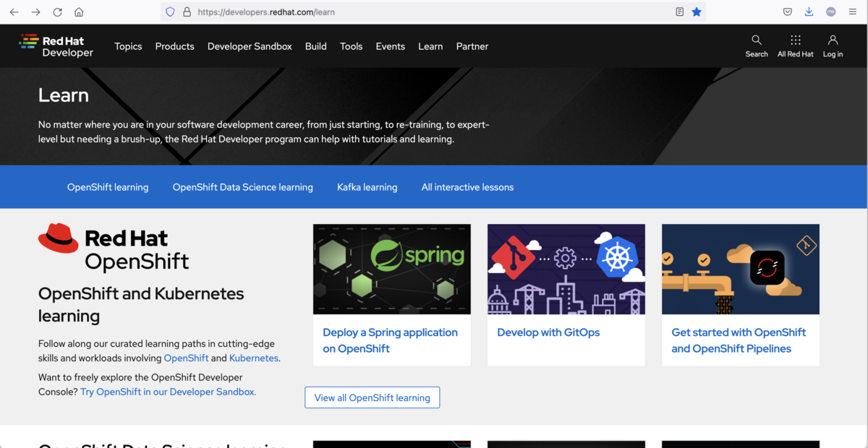Click Try OpenShift in our Developer Sandbox
The image size is (868, 448).
(x=168, y=392)
